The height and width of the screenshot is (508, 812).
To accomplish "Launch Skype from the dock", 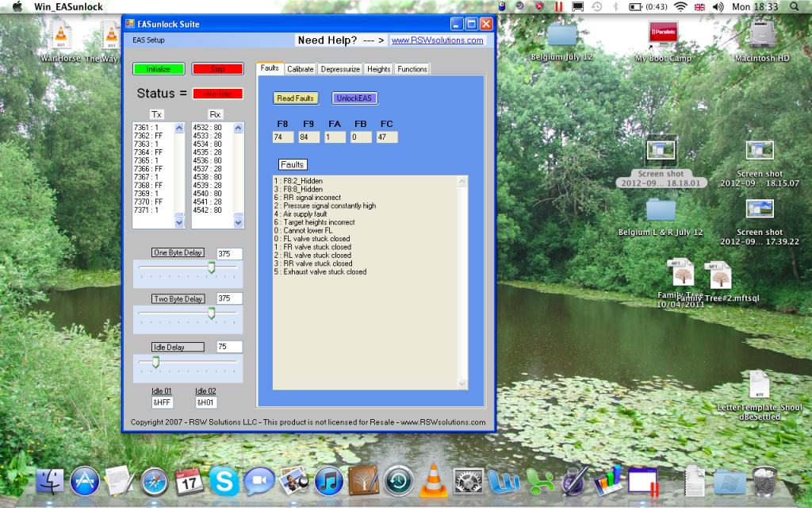I will [224, 482].
